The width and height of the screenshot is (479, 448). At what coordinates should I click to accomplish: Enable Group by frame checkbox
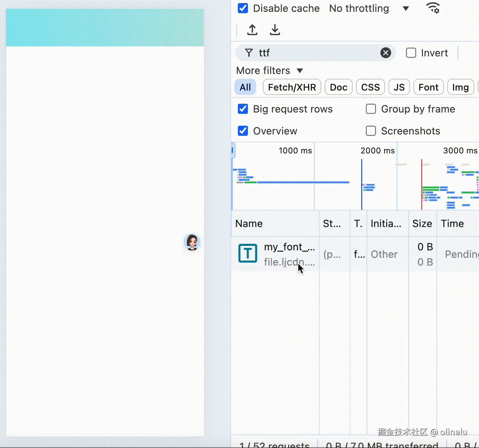[371, 109]
